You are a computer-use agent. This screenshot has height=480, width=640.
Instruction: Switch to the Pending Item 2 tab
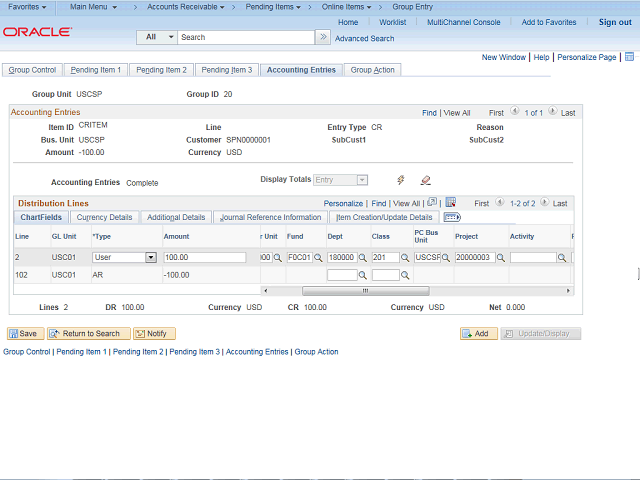[x=161, y=70]
